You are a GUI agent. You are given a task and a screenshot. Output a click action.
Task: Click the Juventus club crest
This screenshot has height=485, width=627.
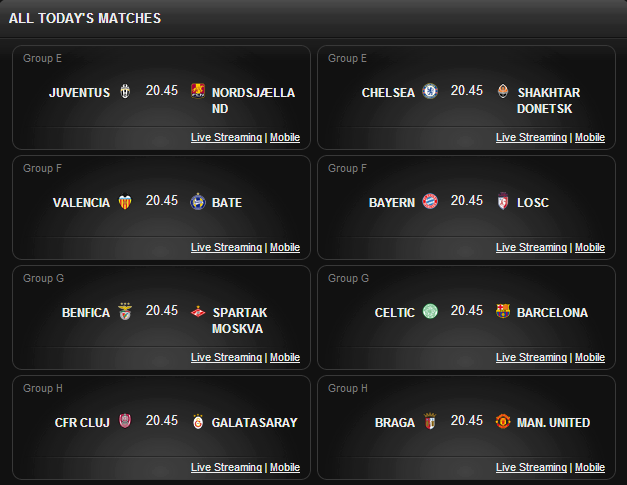pyautogui.click(x=125, y=92)
